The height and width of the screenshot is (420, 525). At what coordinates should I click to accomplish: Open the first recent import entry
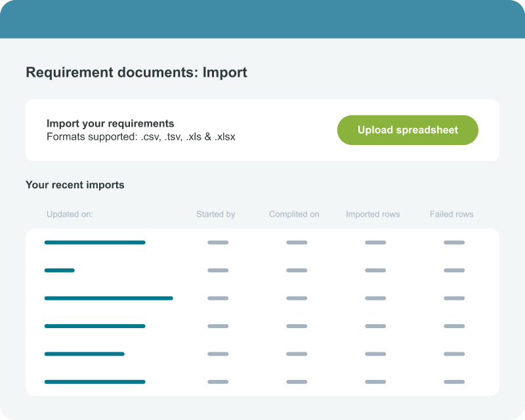point(94,242)
